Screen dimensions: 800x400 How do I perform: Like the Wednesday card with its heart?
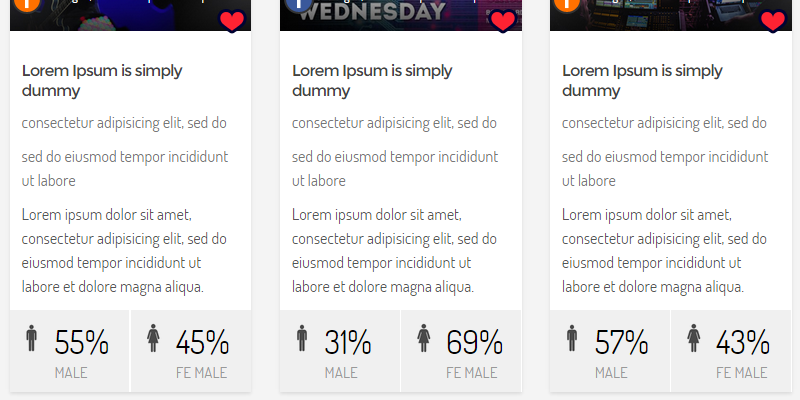(x=502, y=21)
